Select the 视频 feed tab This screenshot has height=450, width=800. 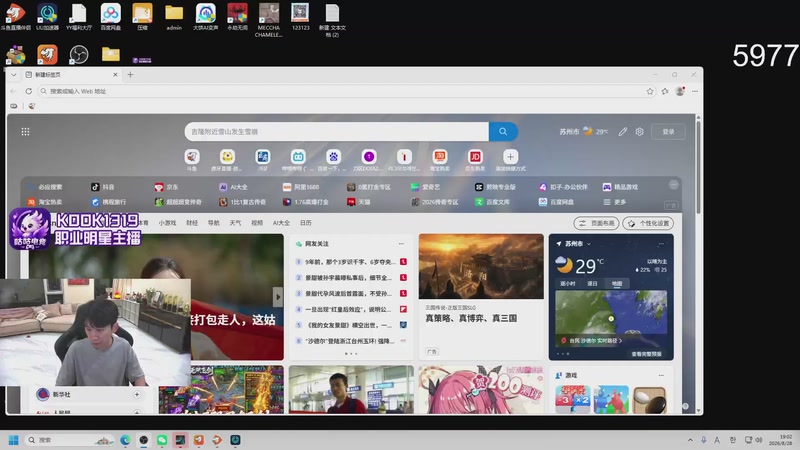tap(257, 223)
